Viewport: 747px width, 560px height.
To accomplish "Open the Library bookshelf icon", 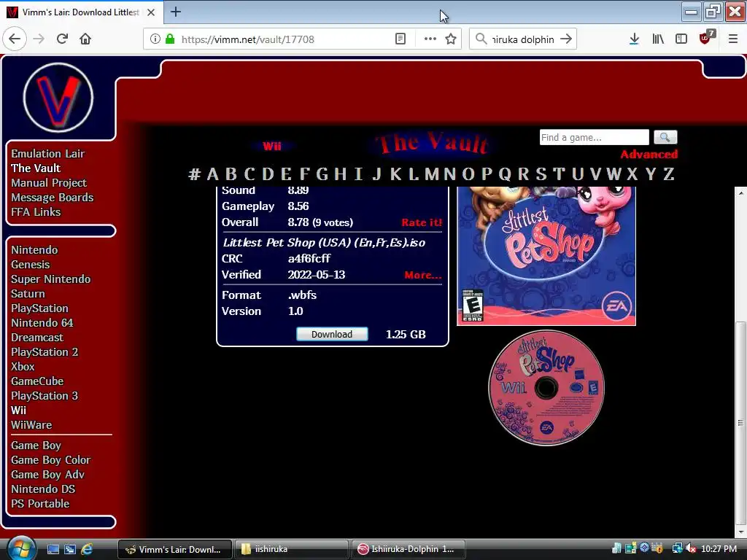I will click(x=658, y=39).
